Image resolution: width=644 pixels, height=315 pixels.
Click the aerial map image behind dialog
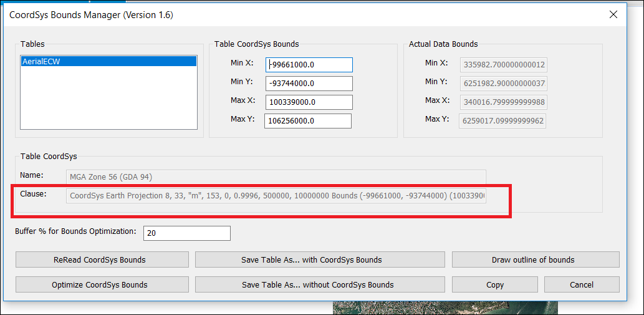click(445, 308)
